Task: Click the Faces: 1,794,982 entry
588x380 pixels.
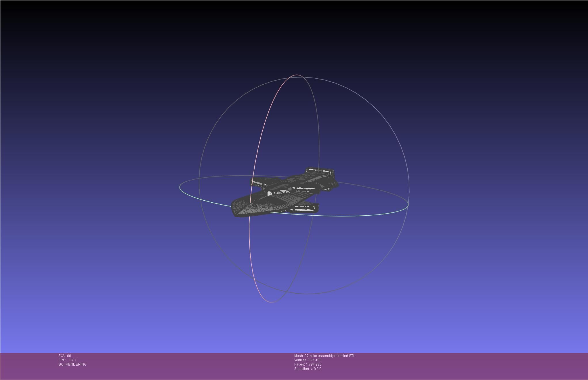Action: 308,364
